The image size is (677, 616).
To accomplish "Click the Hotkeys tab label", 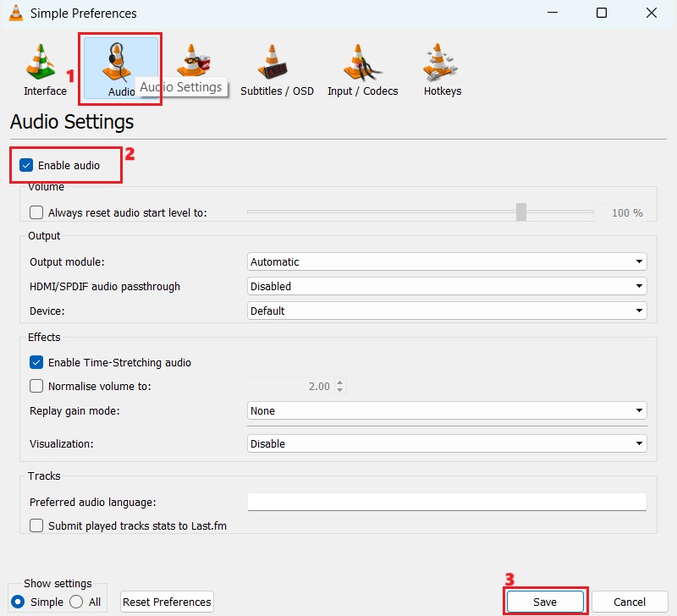I will click(443, 91).
